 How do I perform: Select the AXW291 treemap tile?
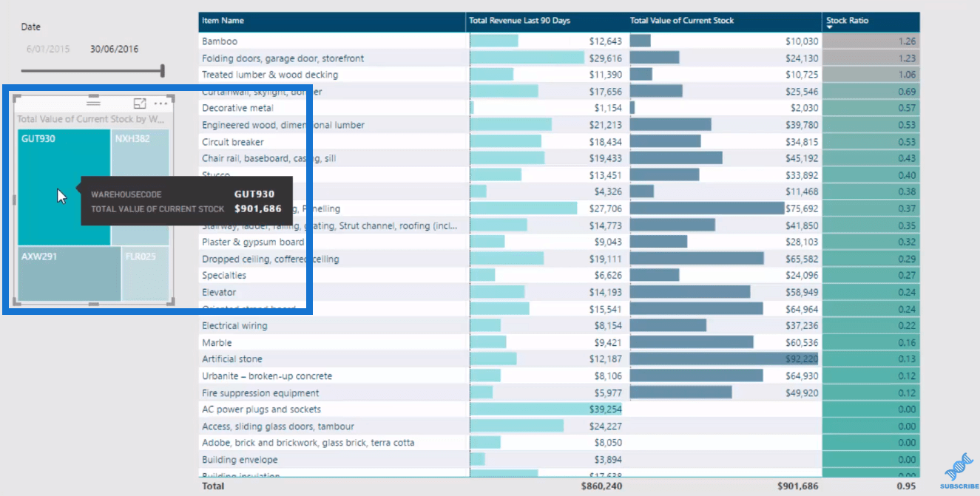coord(70,274)
